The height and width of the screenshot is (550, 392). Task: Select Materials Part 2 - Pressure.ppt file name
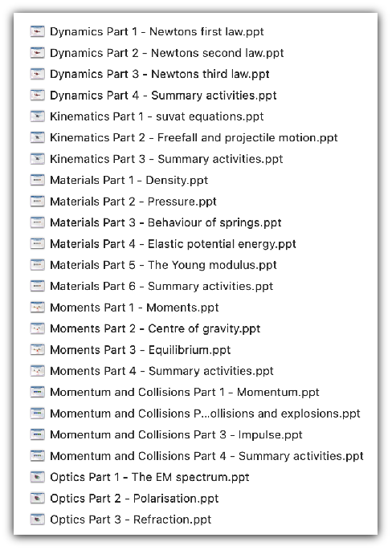pyautogui.click(x=133, y=202)
